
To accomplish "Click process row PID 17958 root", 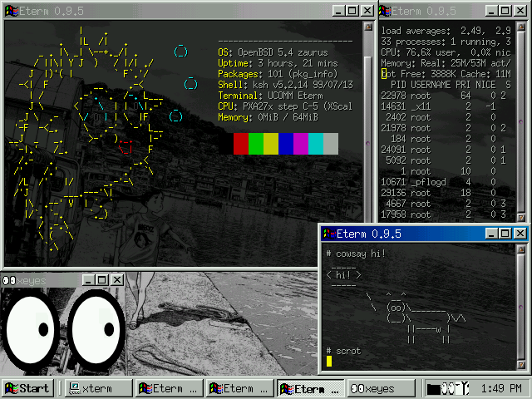I will [446, 214].
